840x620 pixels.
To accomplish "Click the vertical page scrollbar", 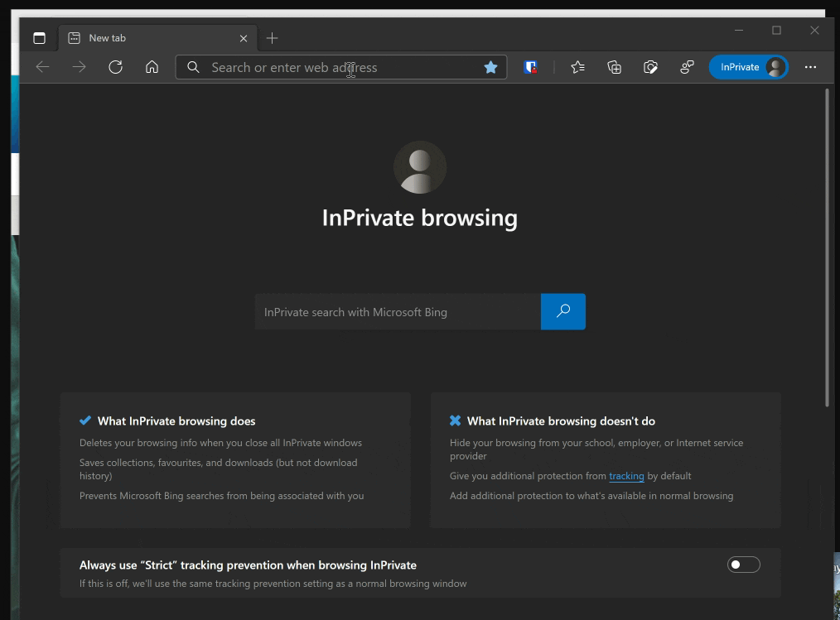I will (827, 248).
